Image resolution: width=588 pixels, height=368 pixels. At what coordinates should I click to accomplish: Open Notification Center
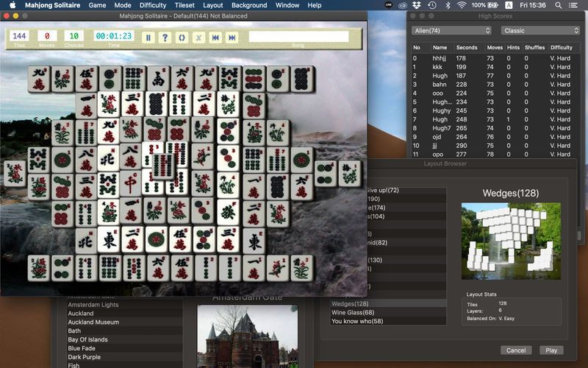[573, 5]
